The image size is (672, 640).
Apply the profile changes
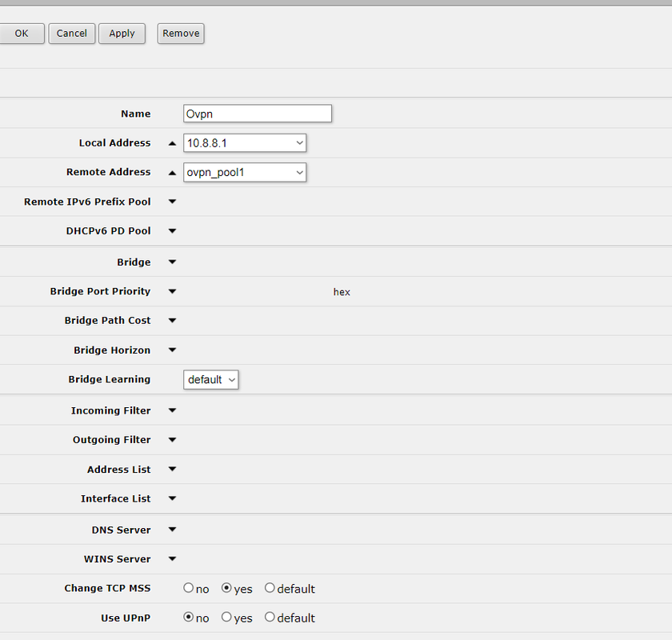pyautogui.click(x=122, y=34)
